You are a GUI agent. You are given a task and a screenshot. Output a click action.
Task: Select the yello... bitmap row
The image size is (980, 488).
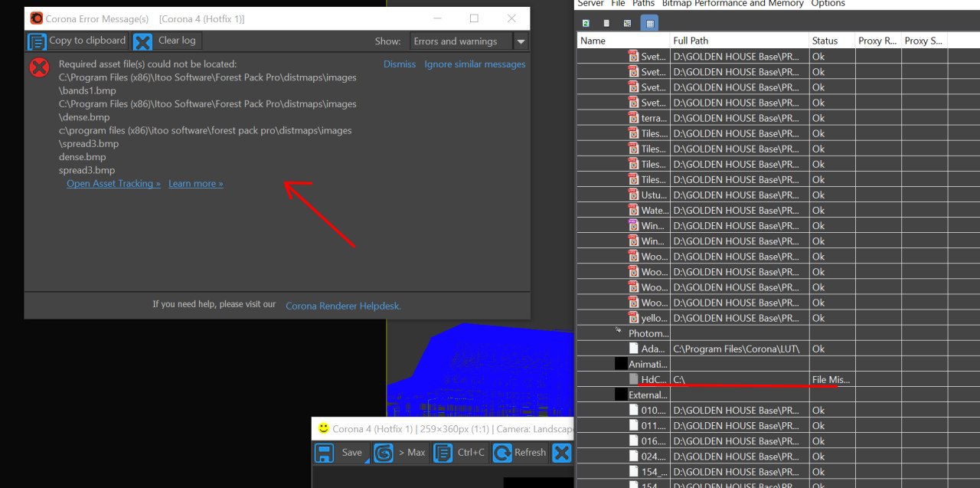778,318
